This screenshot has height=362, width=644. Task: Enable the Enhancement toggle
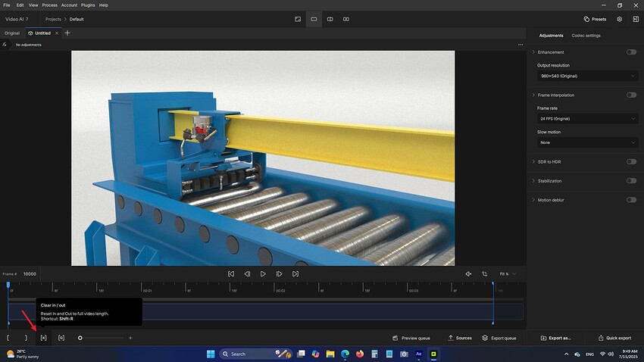click(631, 52)
